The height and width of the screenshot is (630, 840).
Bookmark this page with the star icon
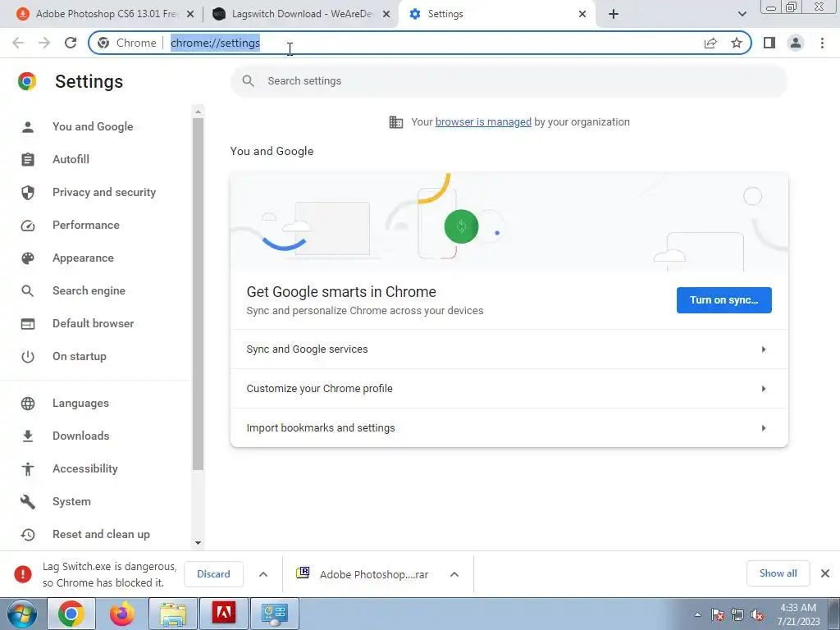click(737, 43)
